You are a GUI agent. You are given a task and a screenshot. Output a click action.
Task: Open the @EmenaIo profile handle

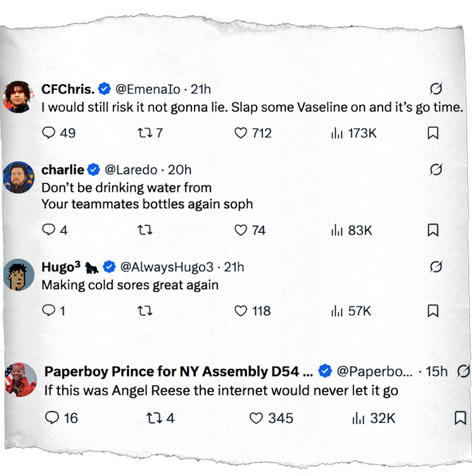point(148,89)
